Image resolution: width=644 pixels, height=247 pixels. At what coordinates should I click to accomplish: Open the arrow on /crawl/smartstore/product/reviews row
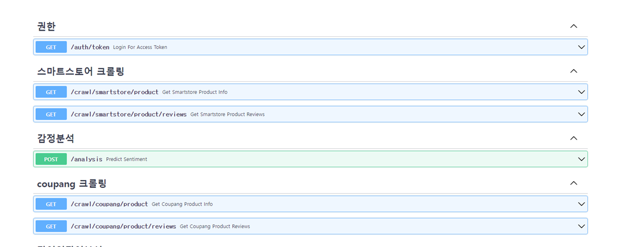[581, 114]
